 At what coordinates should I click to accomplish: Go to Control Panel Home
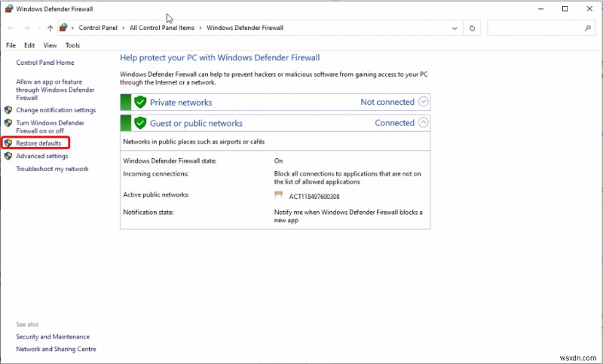[45, 63]
